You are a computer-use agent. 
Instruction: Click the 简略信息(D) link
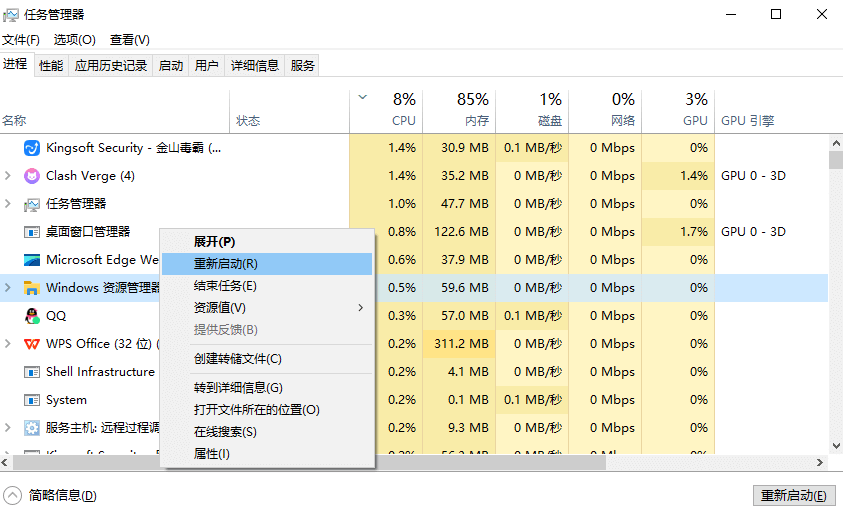coord(63,495)
